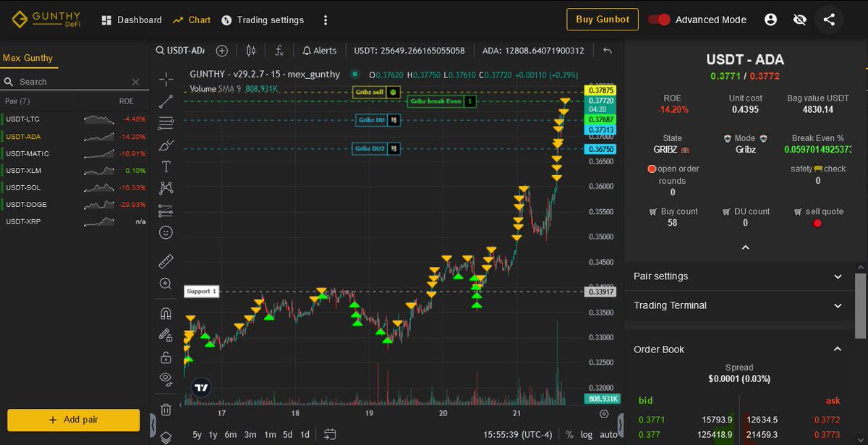Toggle hide balances crossed-eye icon
Viewport: 868px width, 445px height.
[799, 20]
